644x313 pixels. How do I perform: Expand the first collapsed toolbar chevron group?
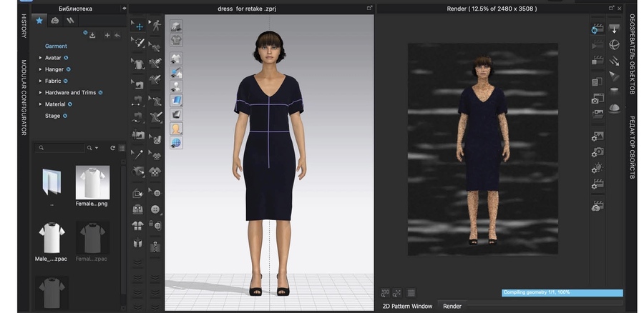pyautogui.click(x=138, y=262)
